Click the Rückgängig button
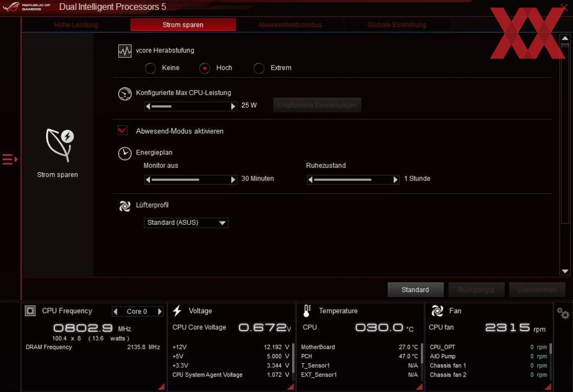Screen dimensions: 573x392 click(x=476, y=290)
